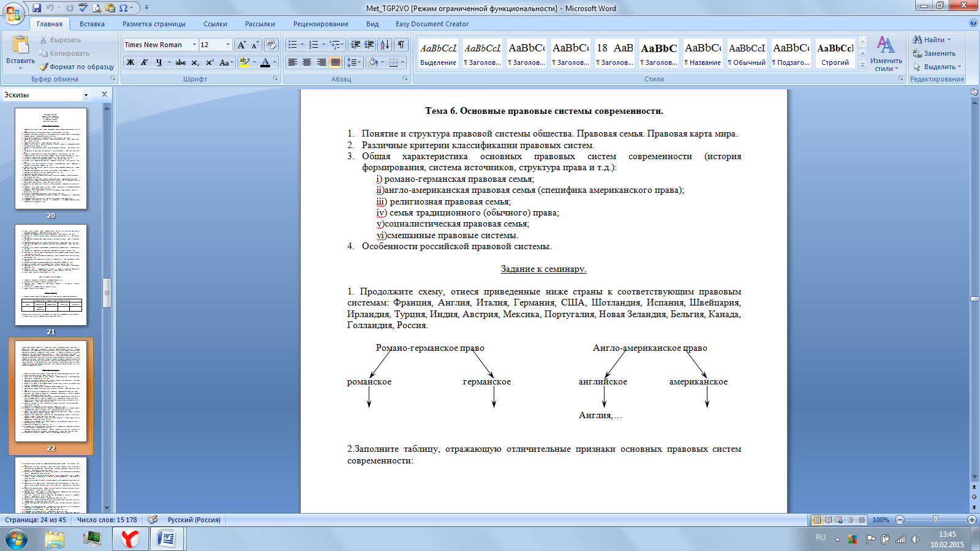Viewport: 980px width, 551px height.
Task: Open Эскизы pane selector dropdown
Action: point(86,95)
